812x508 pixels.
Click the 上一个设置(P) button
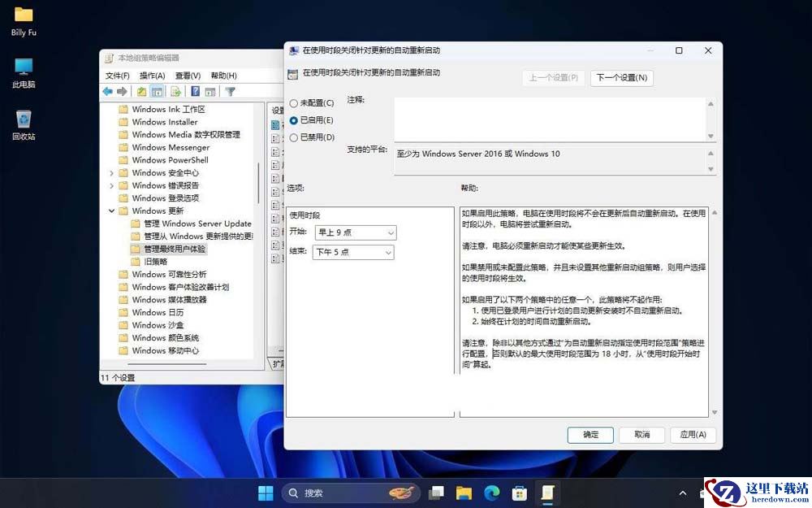pyautogui.click(x=554, y=78)
